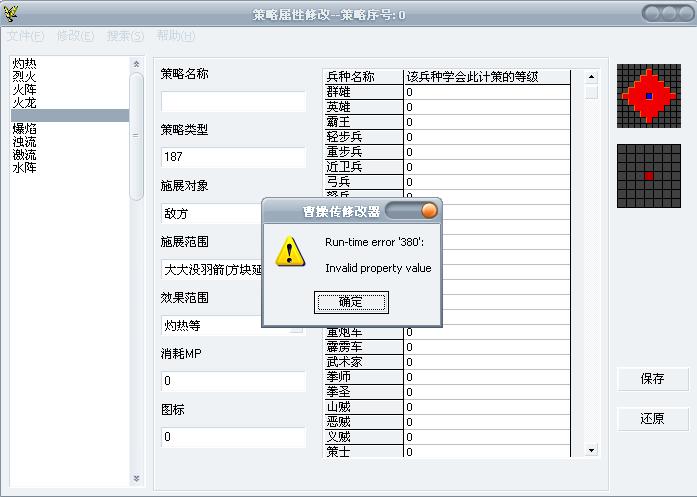Click the 确定 button in error dialog
697x497 pixels.
350,302
